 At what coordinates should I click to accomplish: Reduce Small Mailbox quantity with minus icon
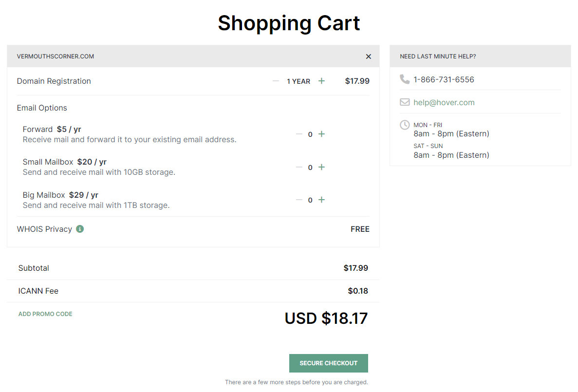pos(299,167)
